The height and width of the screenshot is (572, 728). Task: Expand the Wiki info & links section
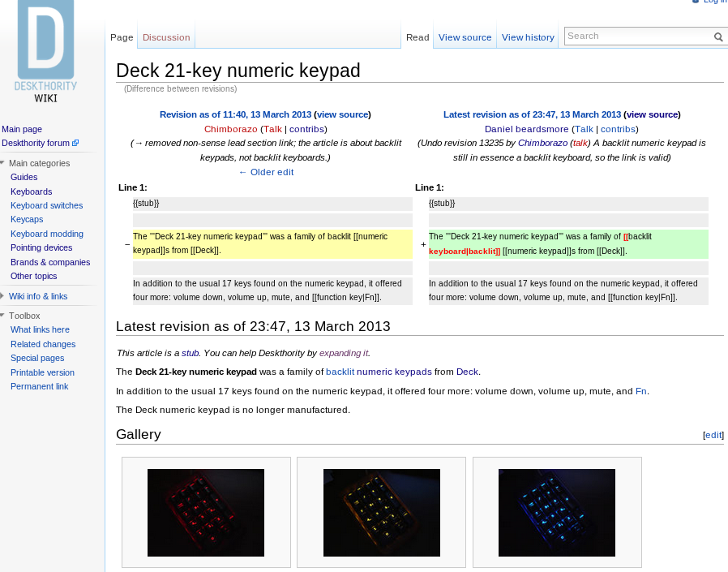coord(2,296)
